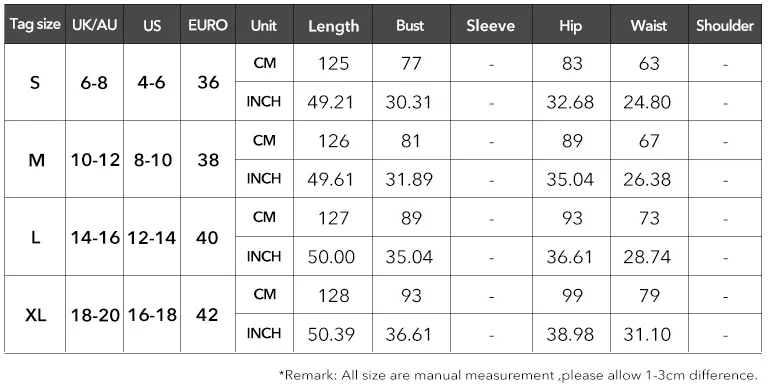Click the remark text about manual measurement
Screen dimensions: 768x388
coord(518,375)
